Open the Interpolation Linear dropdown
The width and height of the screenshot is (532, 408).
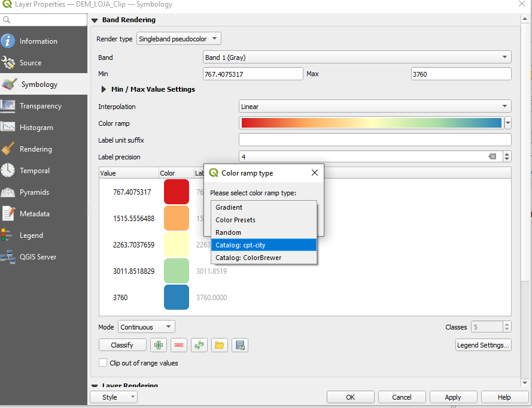pos(375,107)
